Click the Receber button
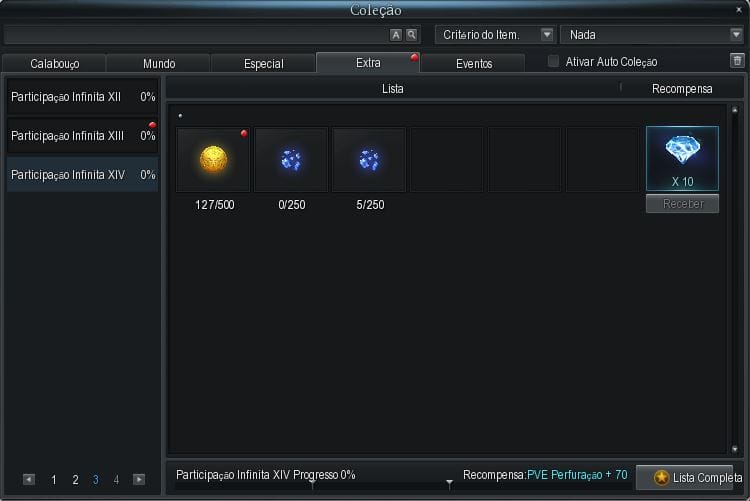 pyautogui.click(x=683, y=203)
